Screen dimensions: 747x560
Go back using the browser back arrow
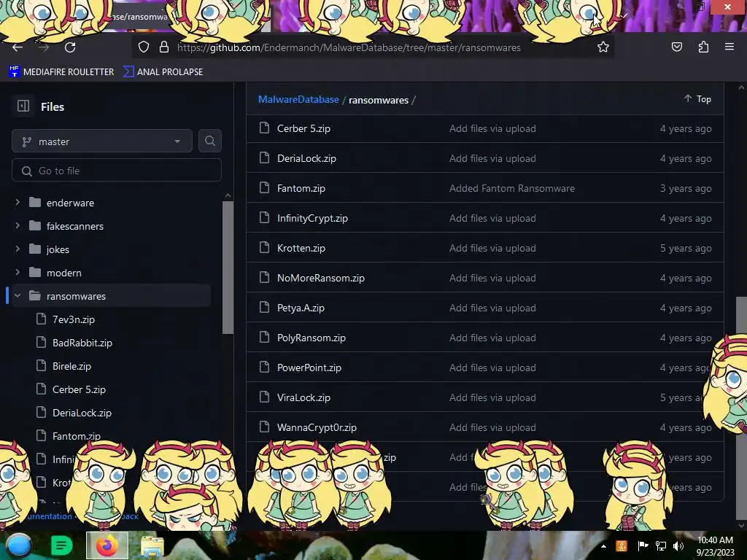tap(18, 47)
